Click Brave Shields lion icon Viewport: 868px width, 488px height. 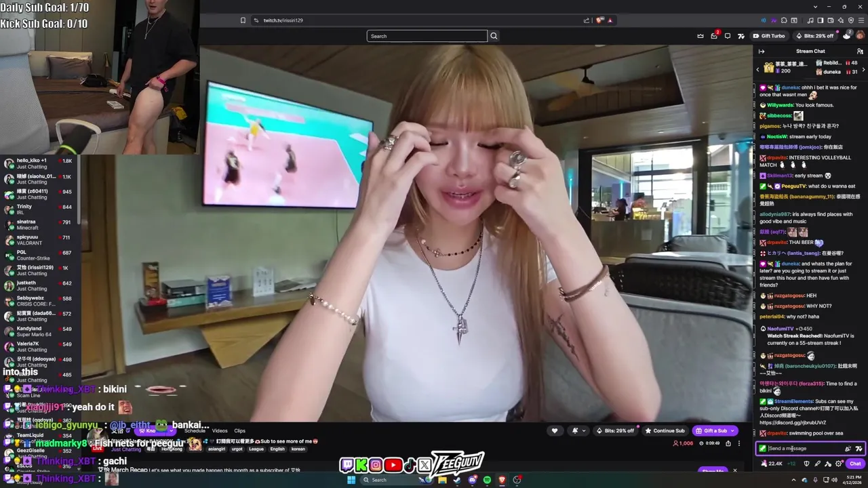[x=599, y=20]
